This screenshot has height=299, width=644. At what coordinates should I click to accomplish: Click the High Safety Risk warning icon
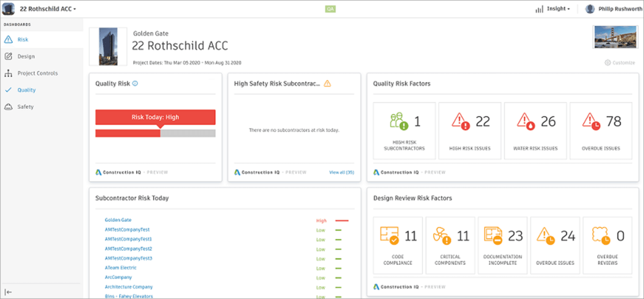[327, 83]
